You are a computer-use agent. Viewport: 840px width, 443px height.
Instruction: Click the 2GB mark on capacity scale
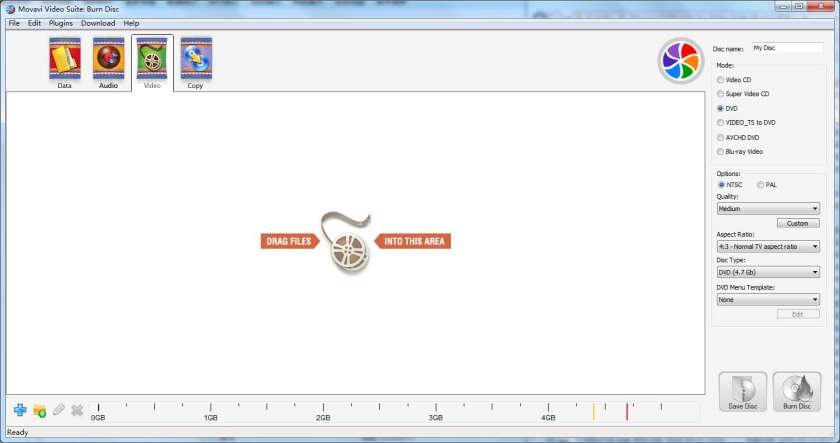point(323,417)
